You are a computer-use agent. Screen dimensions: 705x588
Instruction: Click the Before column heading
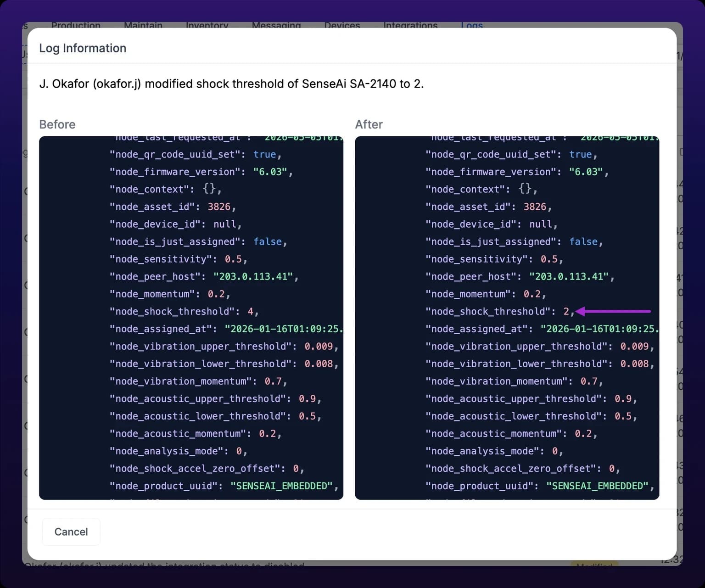pyautogui.click(x=57, y=124)
